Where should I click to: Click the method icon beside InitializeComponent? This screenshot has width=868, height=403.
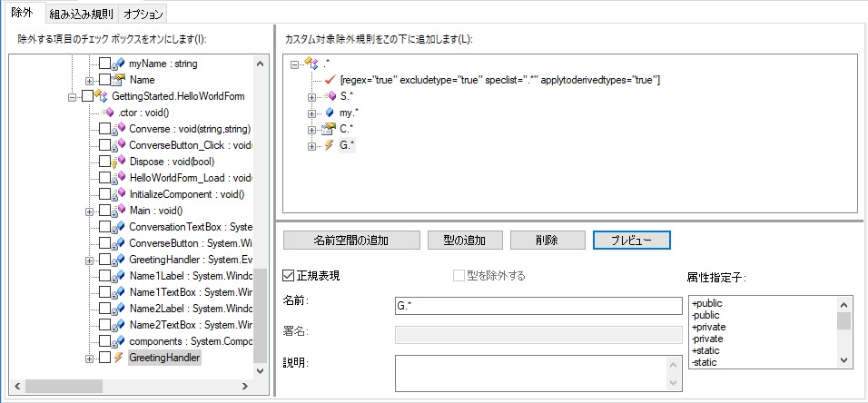pyautogui.click(x=119, y=194)
